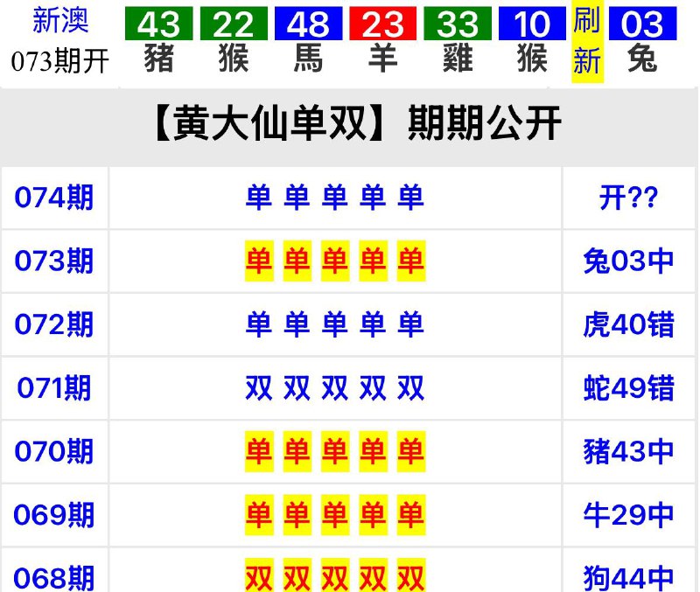700x592 pixels.
Task: Click the 蛇49错 result cell
Action: click(628, 387)
